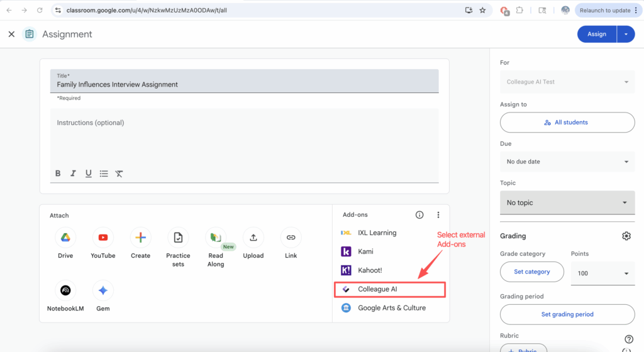Viewport: 644px width, 352px height.
Task: Click the Set category button
Action: tap(531, 272)
